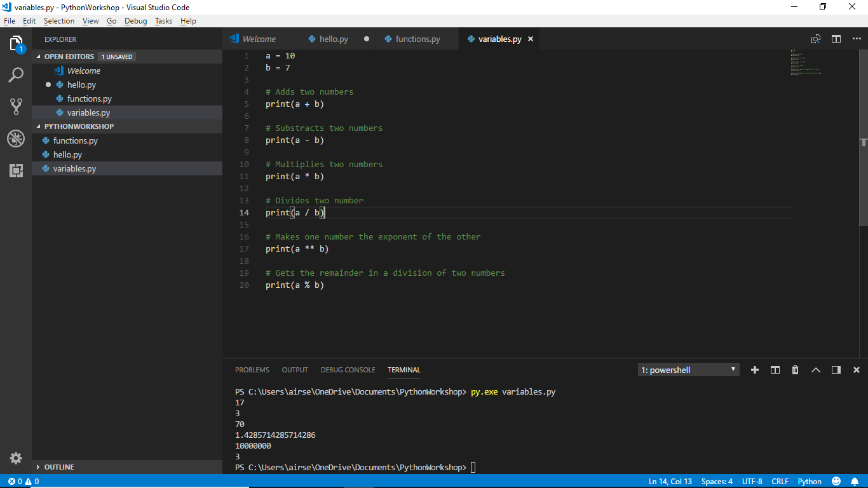Image resolution: width=868 pixels, height=488 pixels.
Task: Select functions.py in Open Editors list
Action: tap(127, 98)
